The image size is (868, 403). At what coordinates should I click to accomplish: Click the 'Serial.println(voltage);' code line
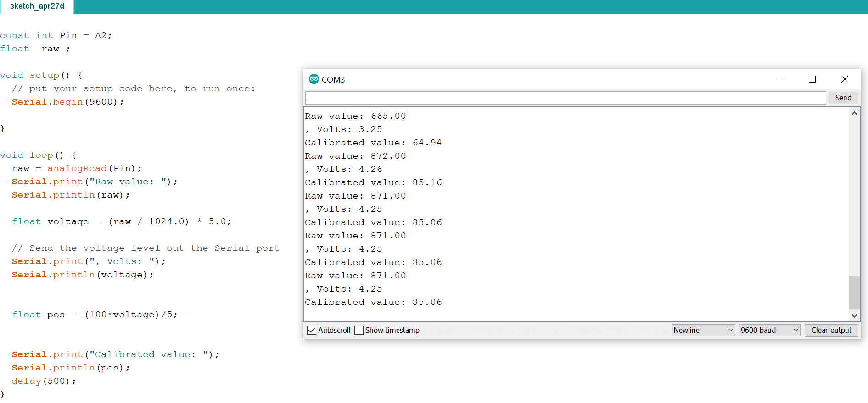(83, 275)
